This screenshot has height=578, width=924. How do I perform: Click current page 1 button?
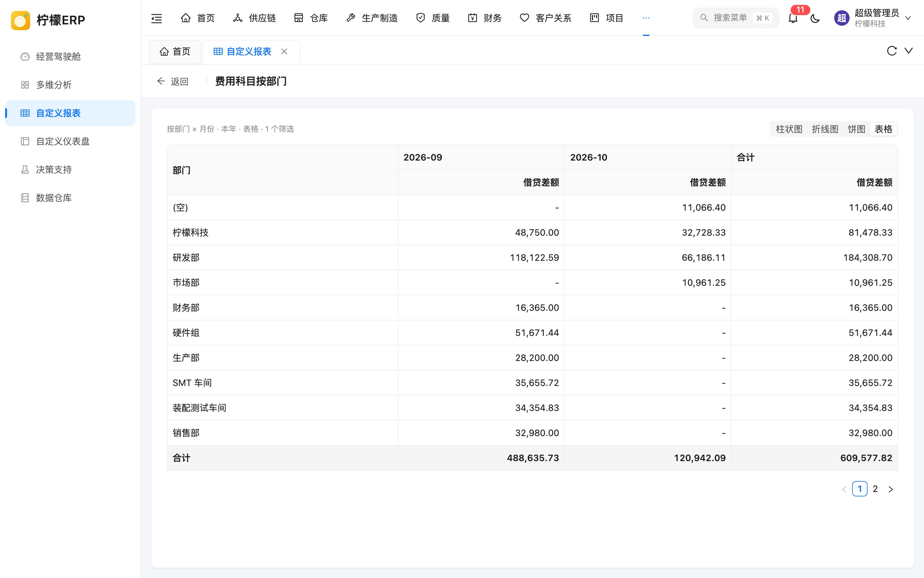click(x=860, y=489)
